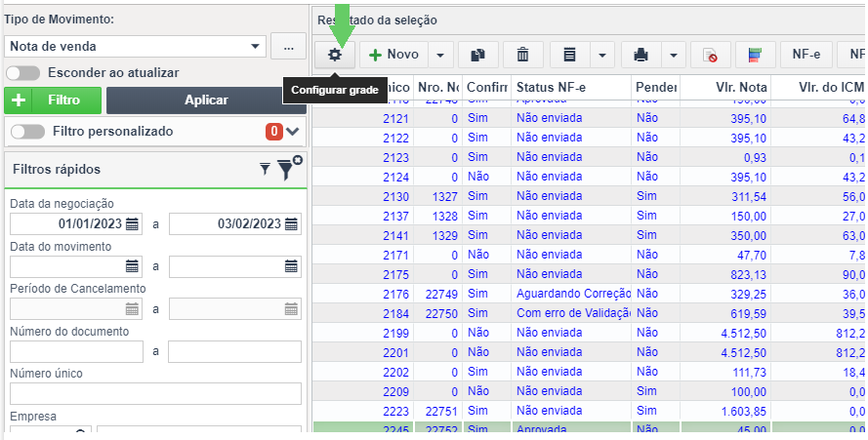Sort by the Nro. Nota column header
Screen dimensions: 868x440
(437, 88)
